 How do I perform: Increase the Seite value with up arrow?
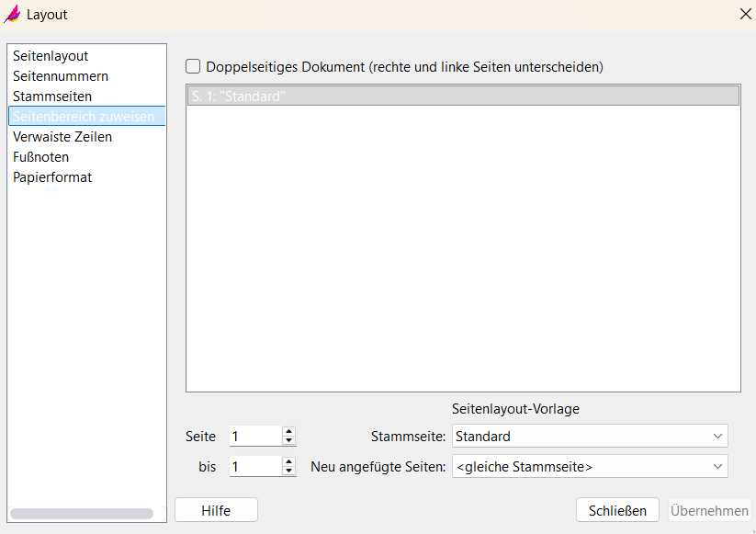click(x=289, y=432)
